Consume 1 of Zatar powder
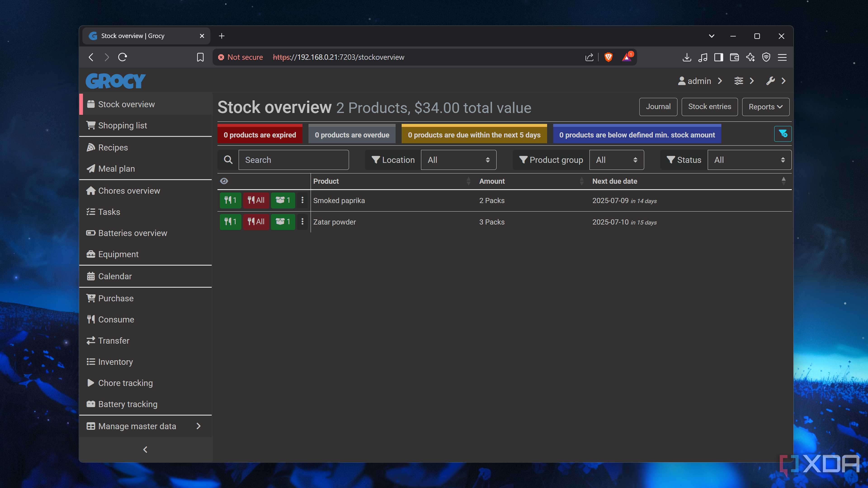The height and width of the screenshot is (488, 868). (x=231, y=222)
